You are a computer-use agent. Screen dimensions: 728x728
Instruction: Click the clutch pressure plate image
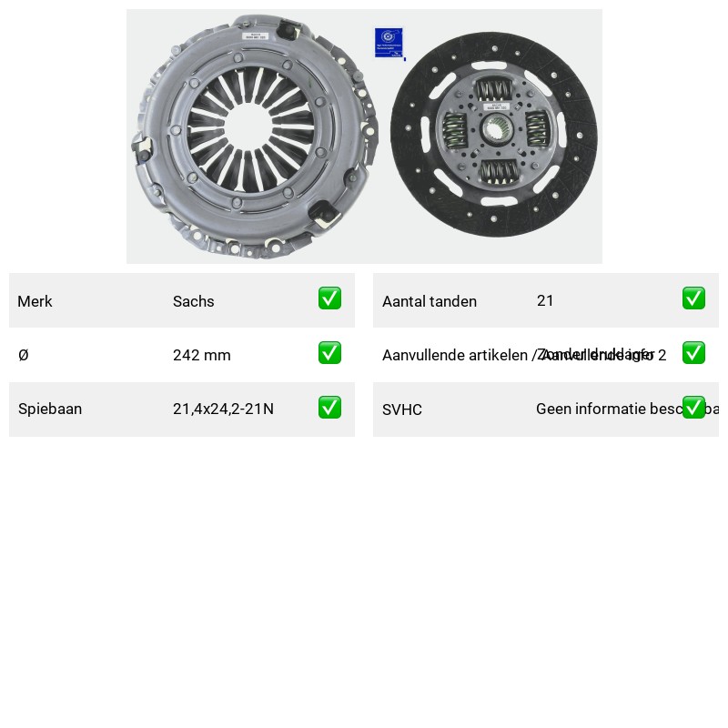pyautogui.click(x=255, y=137)
